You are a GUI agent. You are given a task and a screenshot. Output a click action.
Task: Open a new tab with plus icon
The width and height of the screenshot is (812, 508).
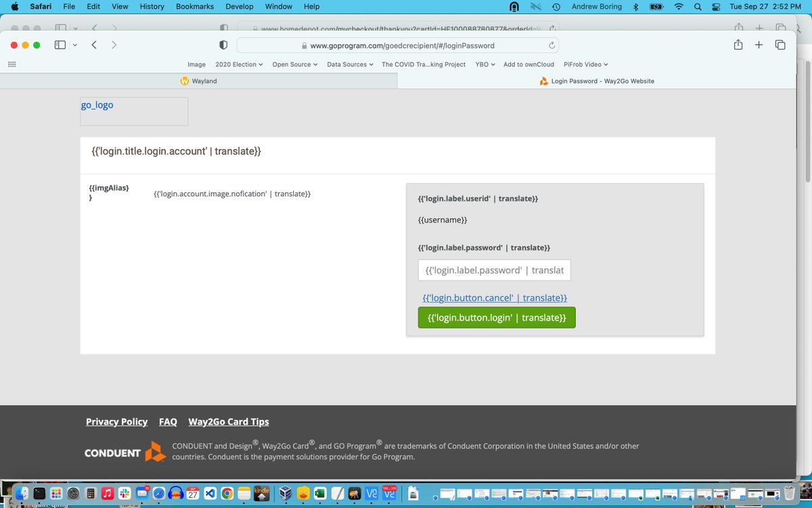click(x=759, y=45)
